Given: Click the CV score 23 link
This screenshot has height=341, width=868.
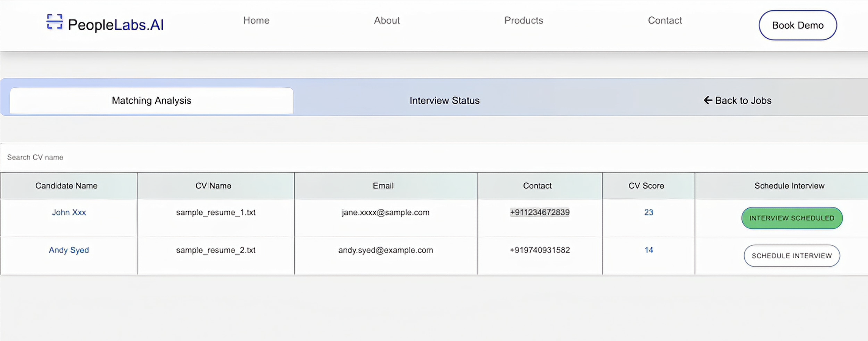Looking at the screenshot, I should 648,212.
